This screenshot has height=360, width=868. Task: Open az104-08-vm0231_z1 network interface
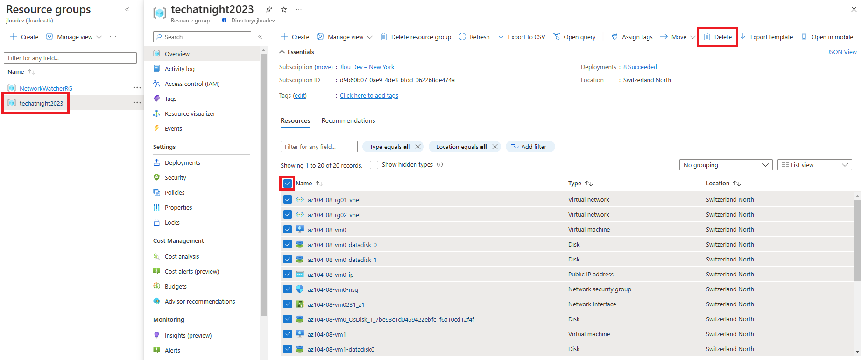click(336, 304)
